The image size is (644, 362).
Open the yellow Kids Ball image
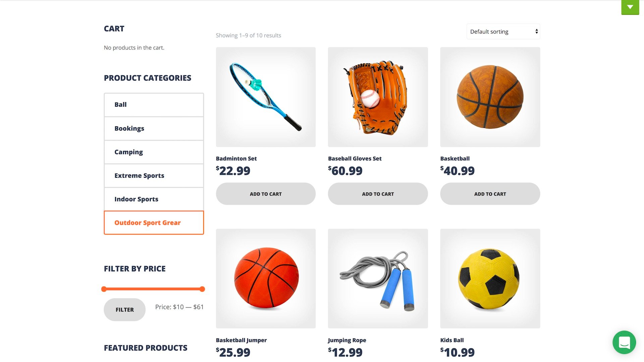(x=490, y=279)
